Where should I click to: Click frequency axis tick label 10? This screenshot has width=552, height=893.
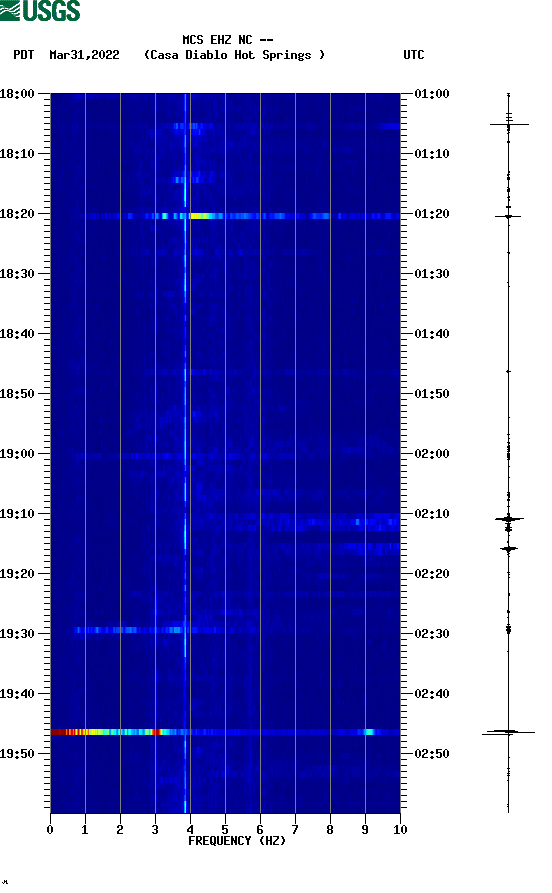(400, 830)
